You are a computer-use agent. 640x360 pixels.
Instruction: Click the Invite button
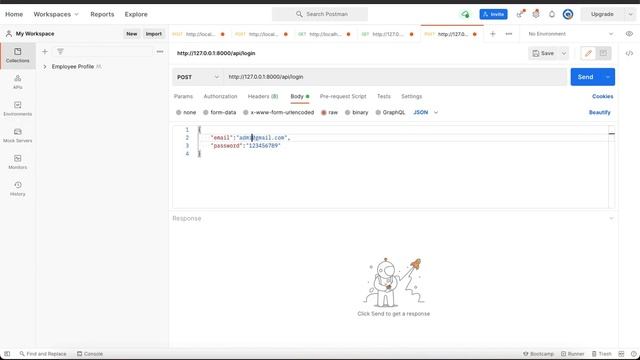[493, 14]
